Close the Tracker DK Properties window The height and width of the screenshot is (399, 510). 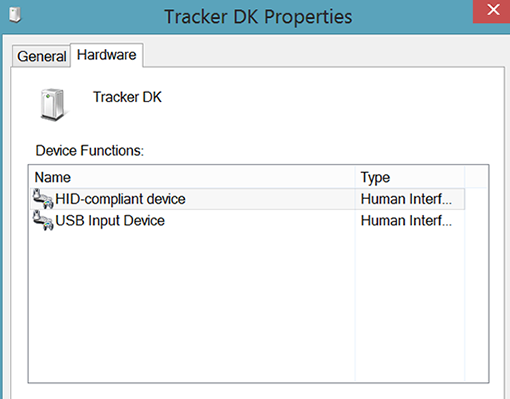coord(492,11)
